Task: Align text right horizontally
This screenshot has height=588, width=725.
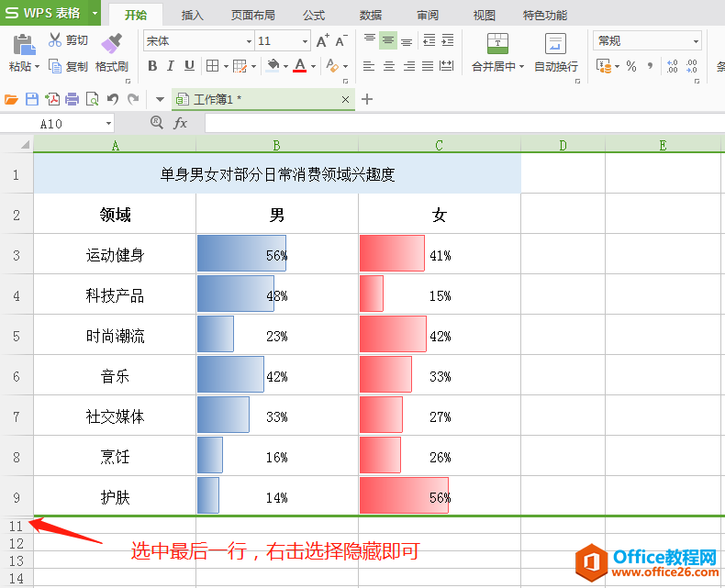Action: [408, 66]
